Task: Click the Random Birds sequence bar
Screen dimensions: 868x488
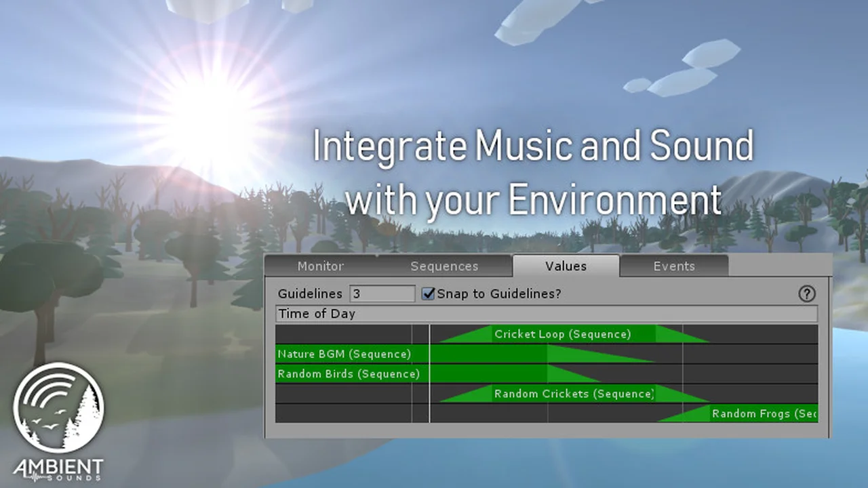Action: (407, 373)
